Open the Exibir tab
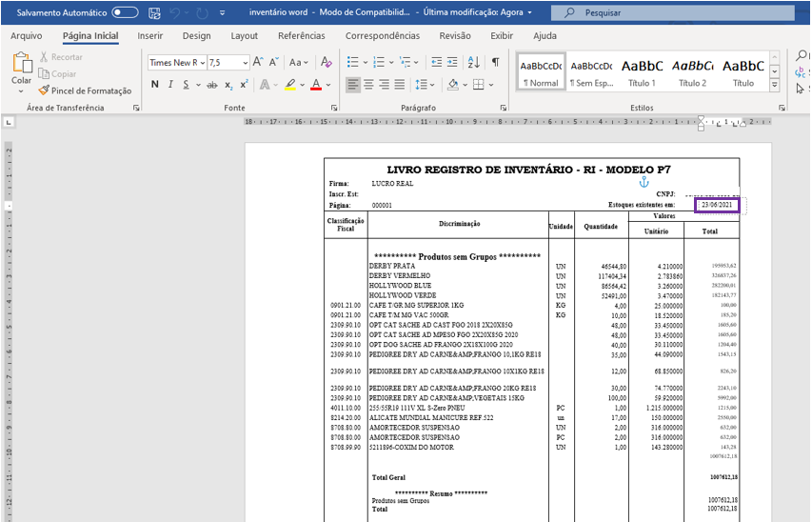The image size is (812, 522). tap(502, 36)
